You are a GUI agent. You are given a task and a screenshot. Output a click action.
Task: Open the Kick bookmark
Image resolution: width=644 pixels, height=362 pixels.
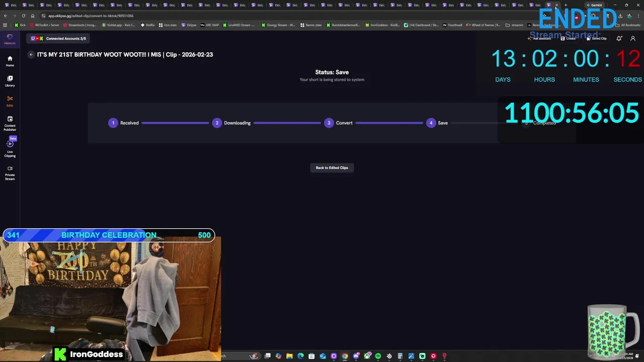(20, 25)
